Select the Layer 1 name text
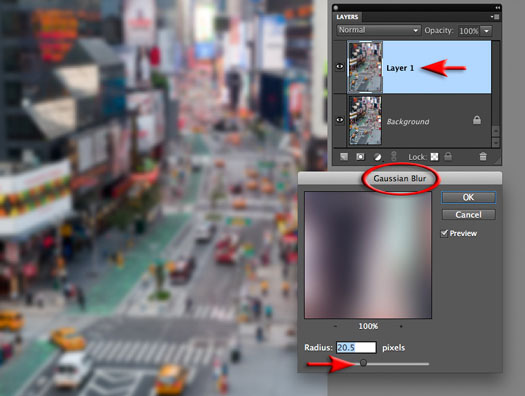525x396 pixels. [400, 68]
